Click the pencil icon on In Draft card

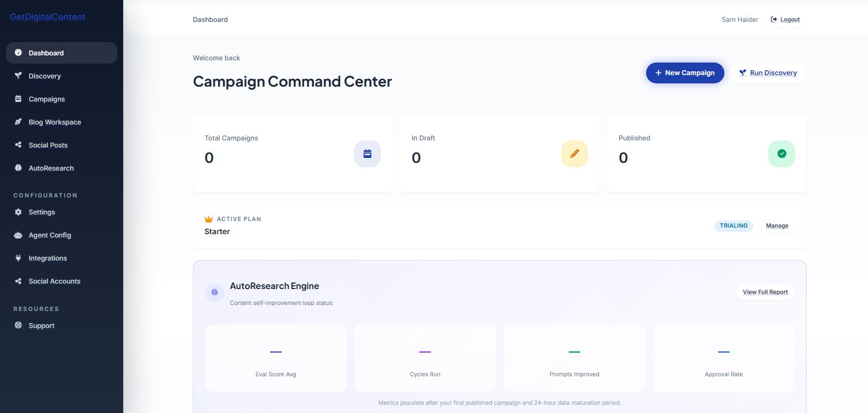coord(574,154)
